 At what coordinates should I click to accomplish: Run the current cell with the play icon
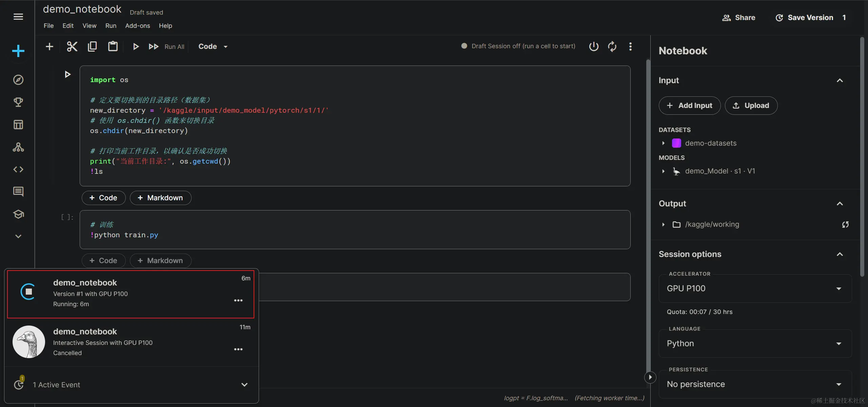click(136, 47)
